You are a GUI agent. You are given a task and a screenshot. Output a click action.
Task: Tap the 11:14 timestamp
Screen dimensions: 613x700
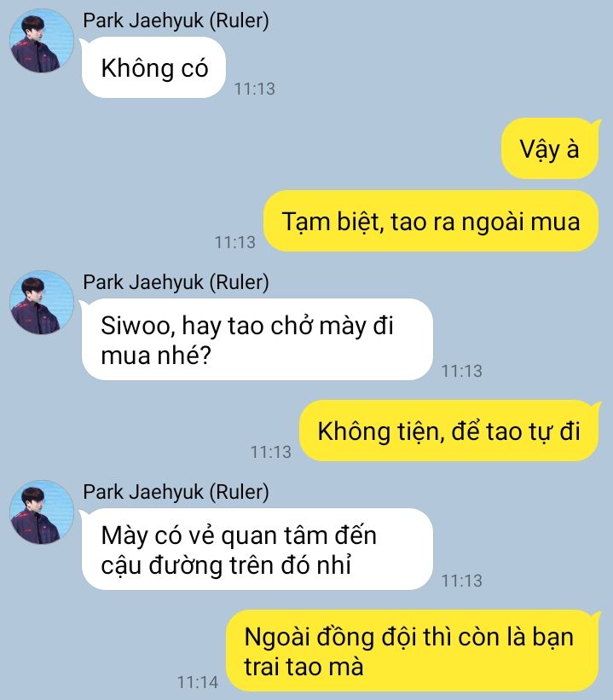(x=198, y=682)
